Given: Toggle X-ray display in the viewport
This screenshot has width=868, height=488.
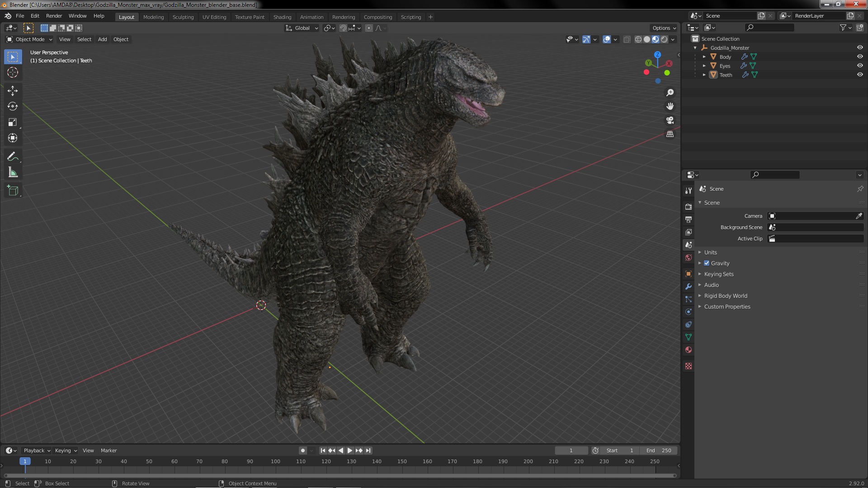Looking at the screenshot, I should point(627,39).
